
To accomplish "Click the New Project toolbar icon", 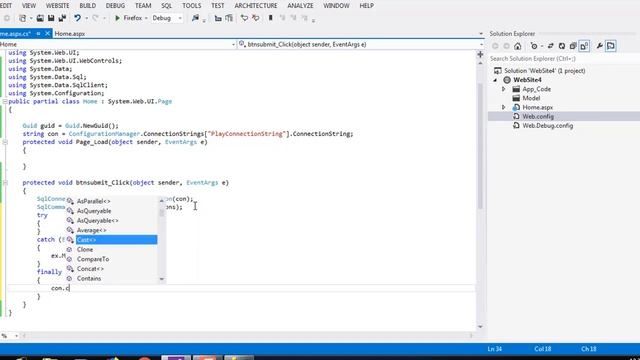I will coord(23,18).
